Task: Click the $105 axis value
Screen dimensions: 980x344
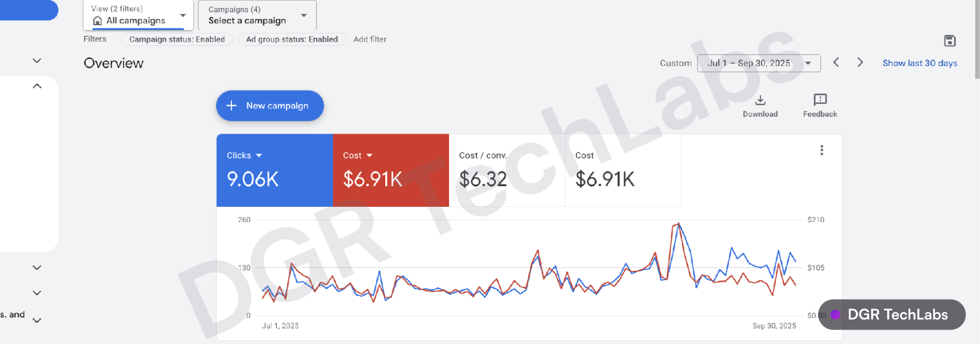Action: [816, 268]
